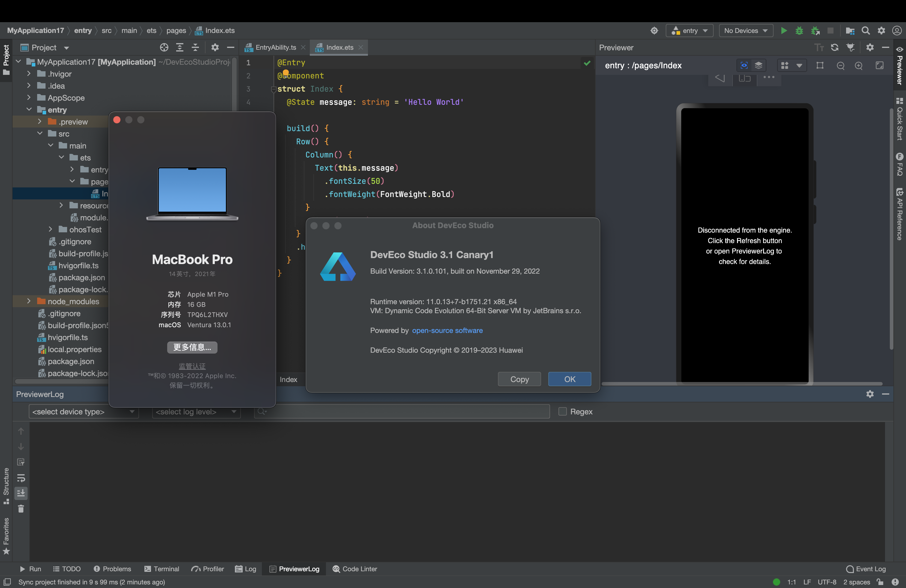Image resolution: width=906 pixels, height=588 pixels.
Task: Open the IDE settings gear in the top toolbar
Action: 881,31
